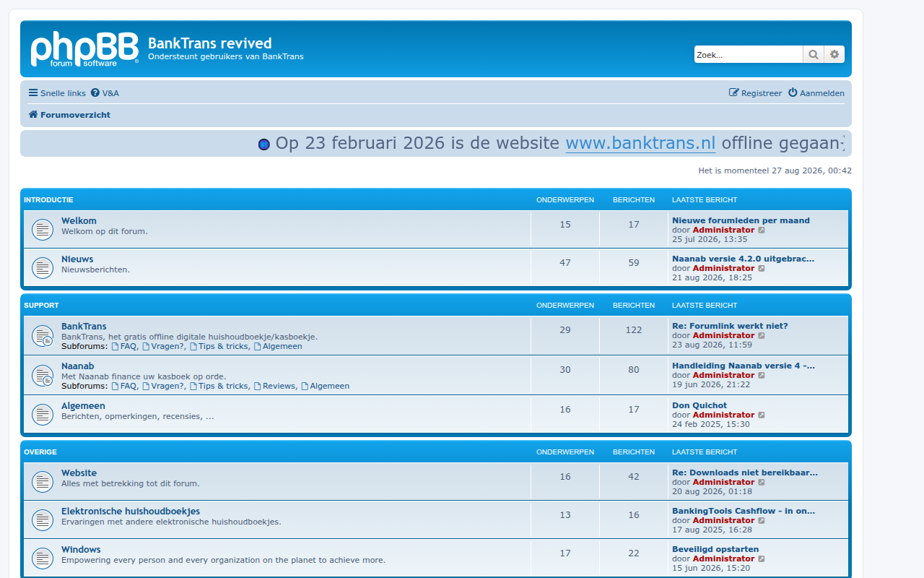The height and width of the screenshot is (578, 924).
Task: Open the Website forum
Action: tap(79, 473)
